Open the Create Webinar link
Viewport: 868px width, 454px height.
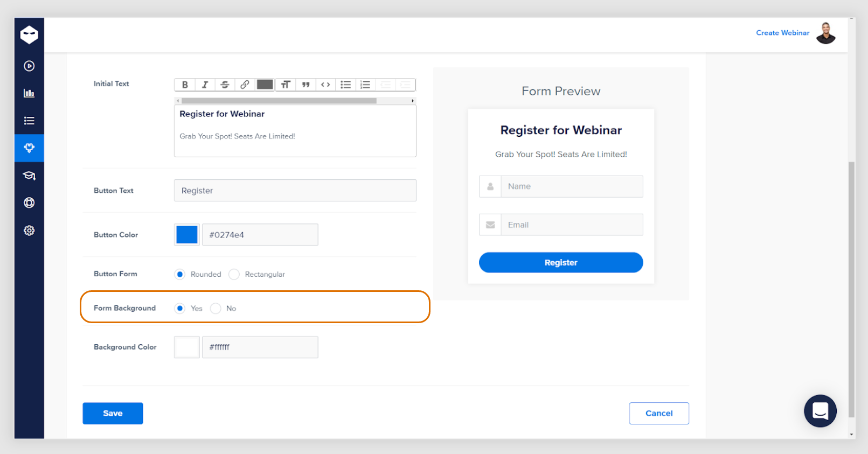[x=782, y=33]
